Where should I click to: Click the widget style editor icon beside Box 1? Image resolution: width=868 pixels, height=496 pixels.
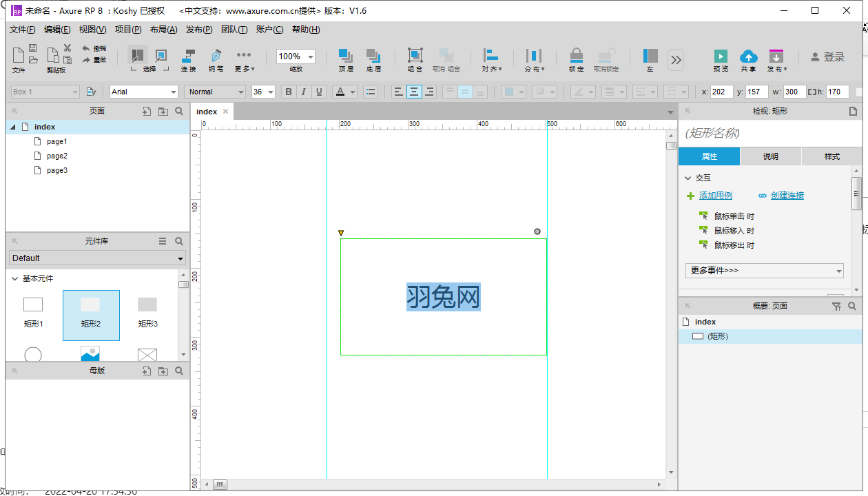point(91,92)
